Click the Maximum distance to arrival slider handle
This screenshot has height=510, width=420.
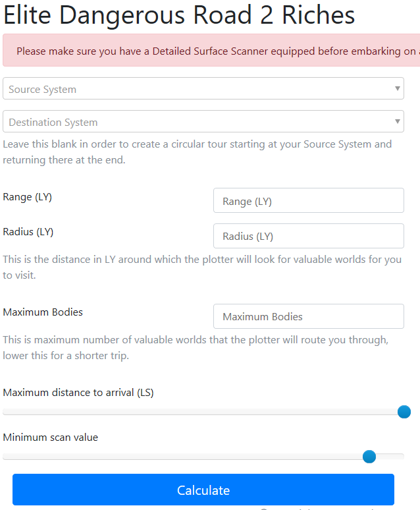404,412
